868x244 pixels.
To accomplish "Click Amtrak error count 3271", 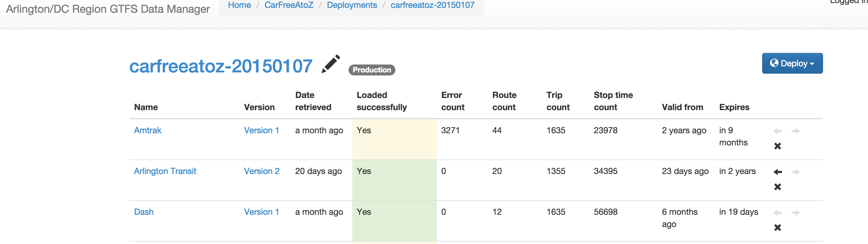I will click(x=450, y=131).
